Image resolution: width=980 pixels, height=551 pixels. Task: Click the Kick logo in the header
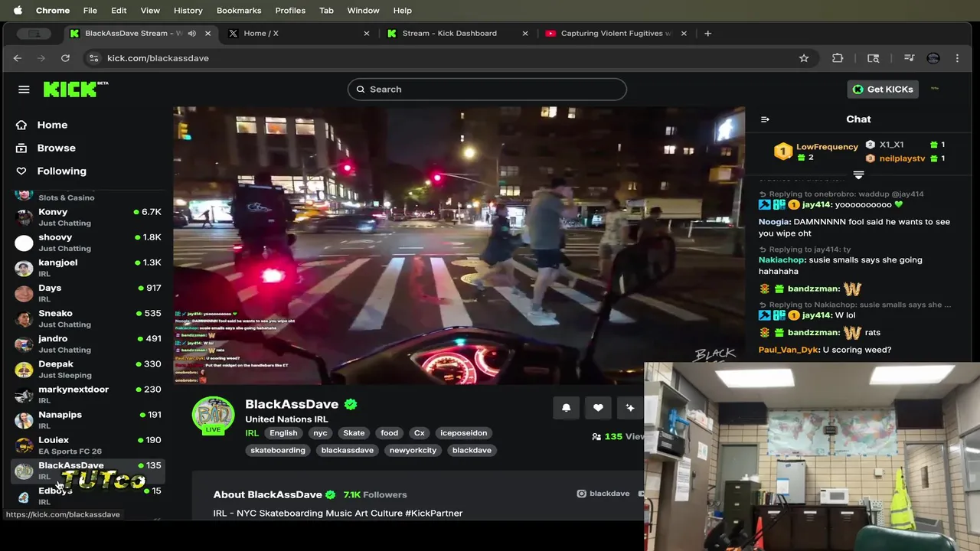click(75, 89)
